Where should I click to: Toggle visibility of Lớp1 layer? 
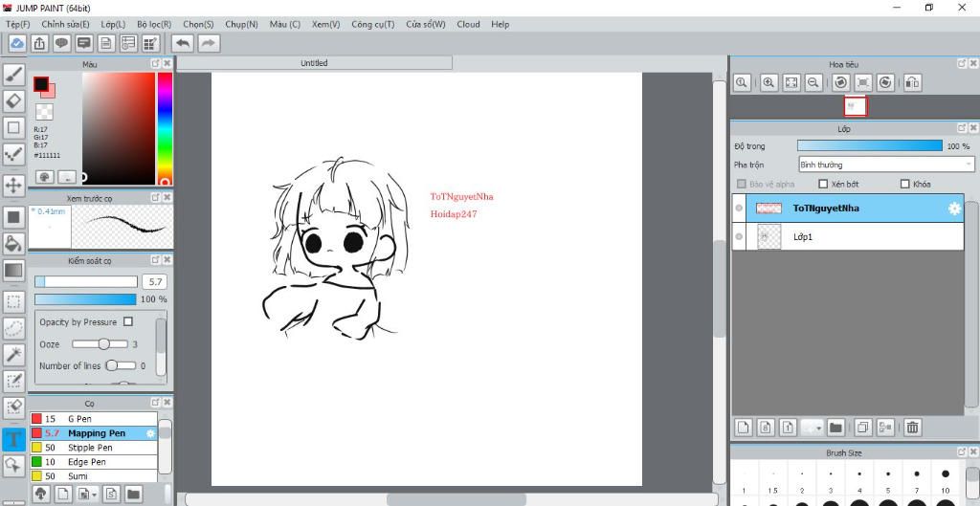click(740, 237)
